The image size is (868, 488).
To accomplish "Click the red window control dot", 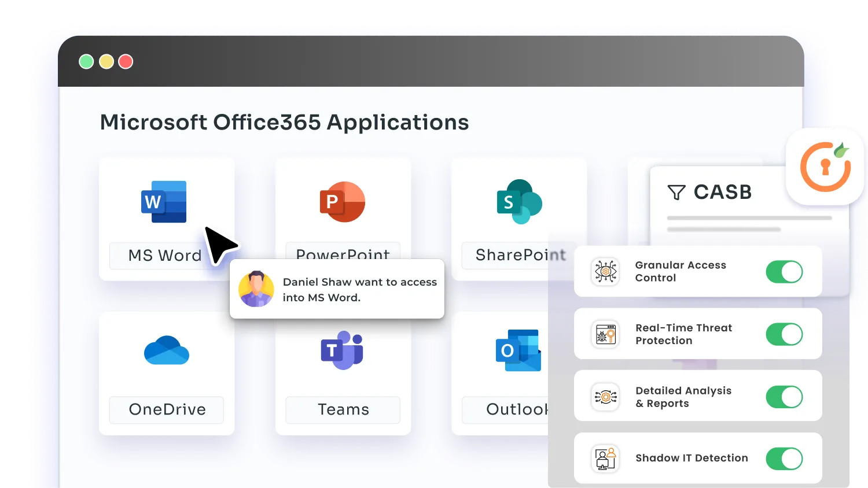I will tap(126, 62).
